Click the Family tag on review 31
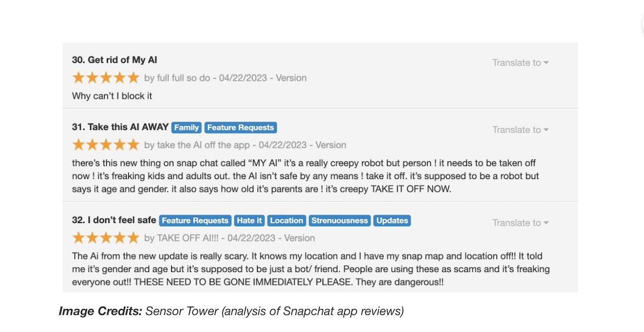 [186, 128]
